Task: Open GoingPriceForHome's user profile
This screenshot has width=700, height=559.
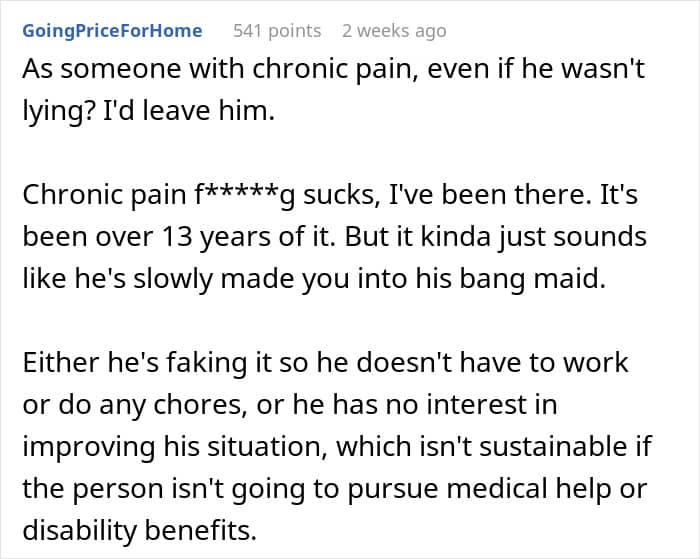Action: point(112,31)
